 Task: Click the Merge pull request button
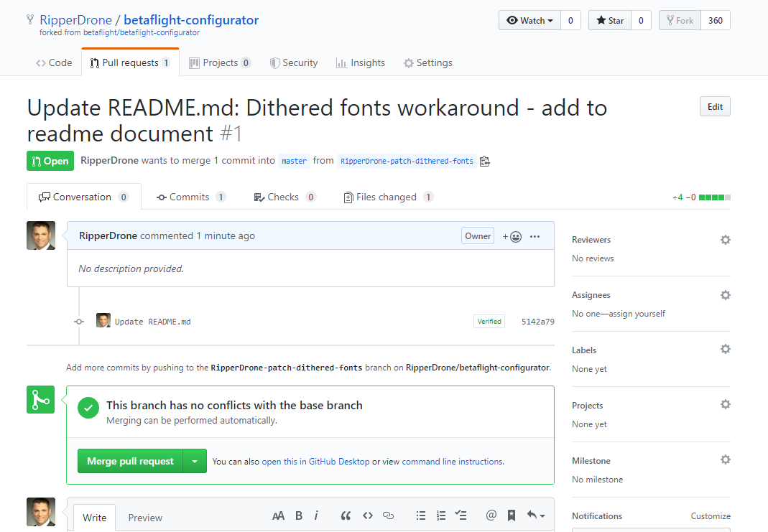130,461
